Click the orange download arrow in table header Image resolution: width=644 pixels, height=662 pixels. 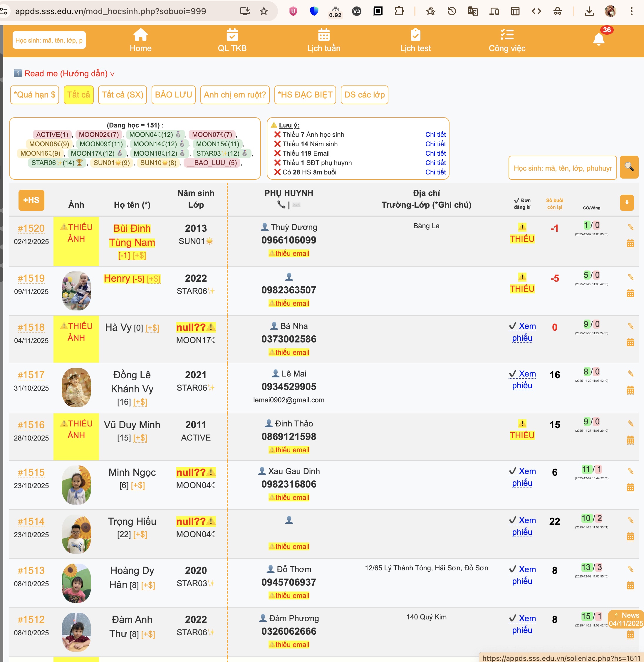(x=626, y=203)
